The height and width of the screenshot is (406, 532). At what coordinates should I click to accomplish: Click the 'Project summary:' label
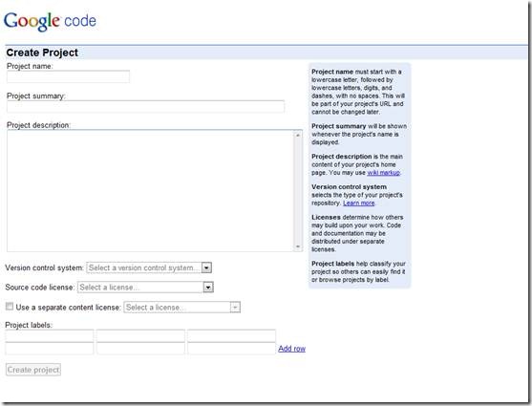tap(36, 96)
